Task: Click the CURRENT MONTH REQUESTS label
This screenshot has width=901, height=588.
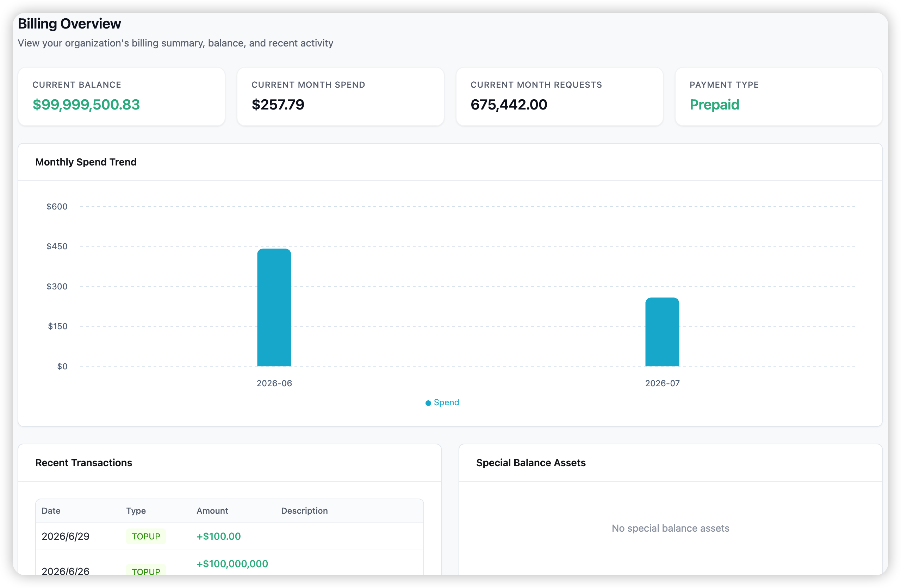Action: [536, 85]
